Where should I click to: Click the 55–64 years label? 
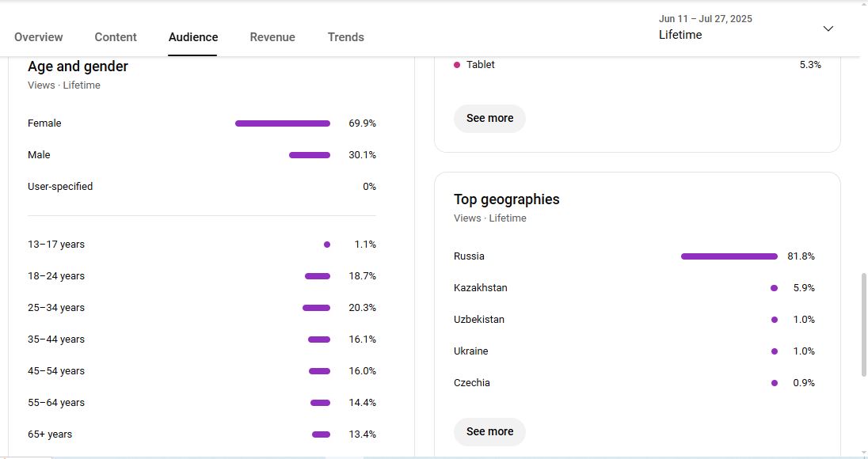click(x=56, y=403)
